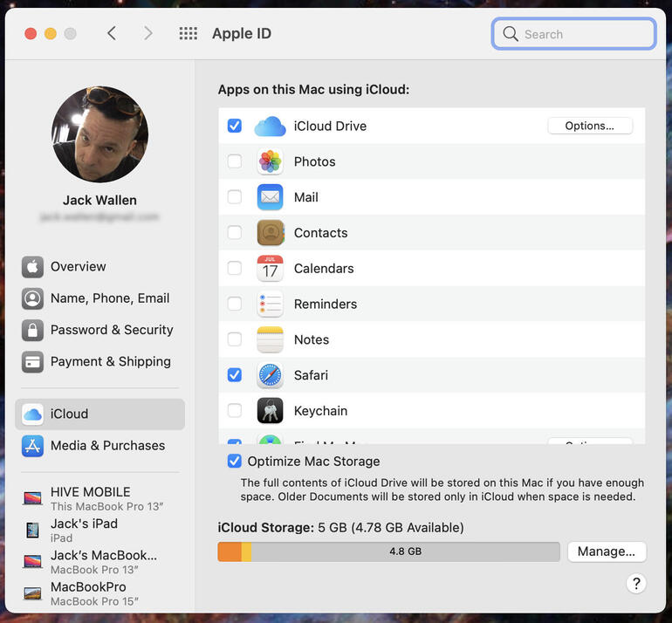Select HIVE MOBILE device entry
The image size is (672, 623).
pyautogui.click(x=99, y=499)
